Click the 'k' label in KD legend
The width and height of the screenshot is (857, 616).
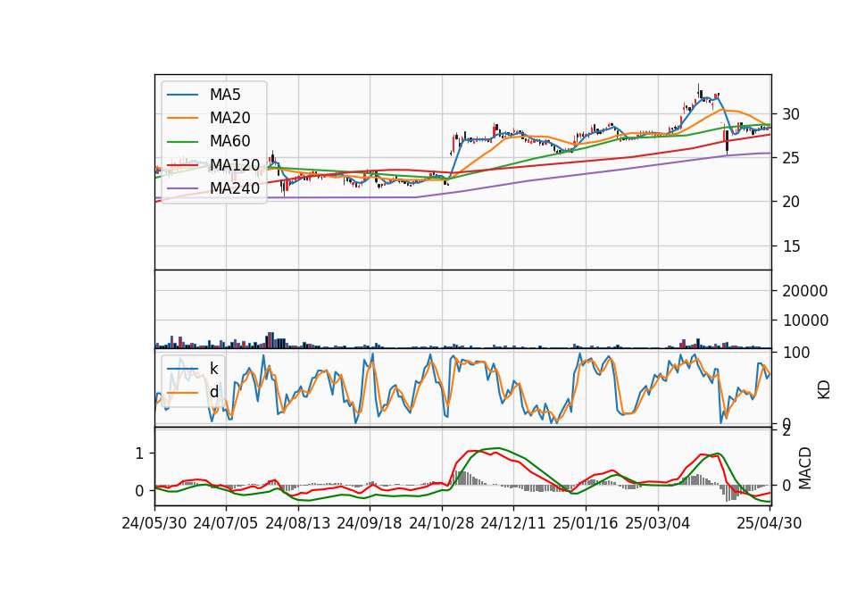tap(213, 369)
